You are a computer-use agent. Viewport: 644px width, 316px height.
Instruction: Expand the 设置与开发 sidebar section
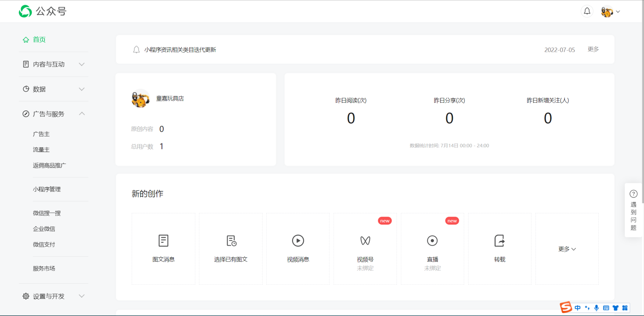click(x=82, y=296)
